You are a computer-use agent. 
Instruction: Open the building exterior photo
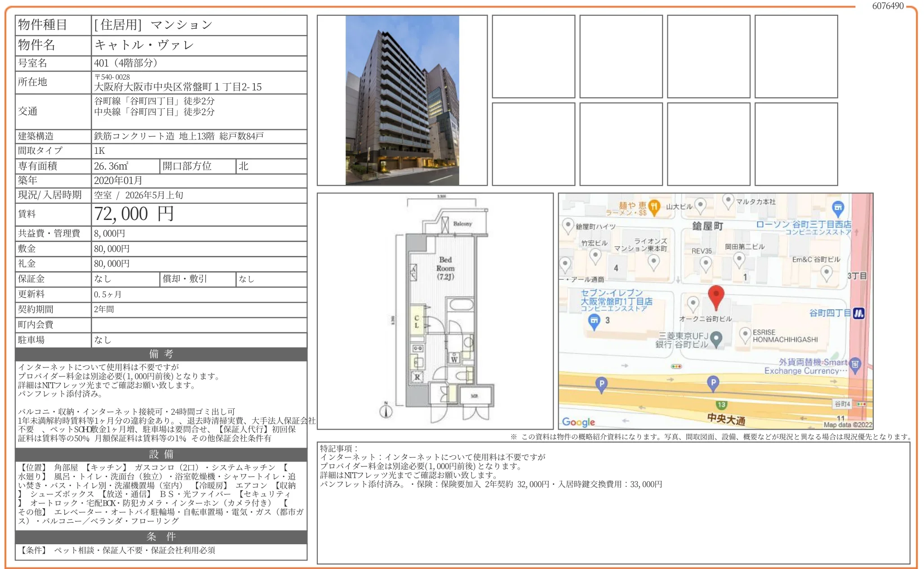point(402,100)
